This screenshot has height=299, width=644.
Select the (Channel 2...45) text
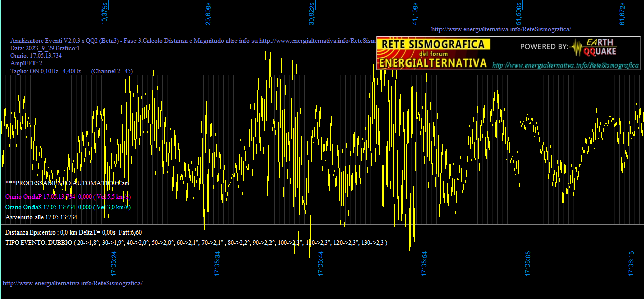coord(112,71)
